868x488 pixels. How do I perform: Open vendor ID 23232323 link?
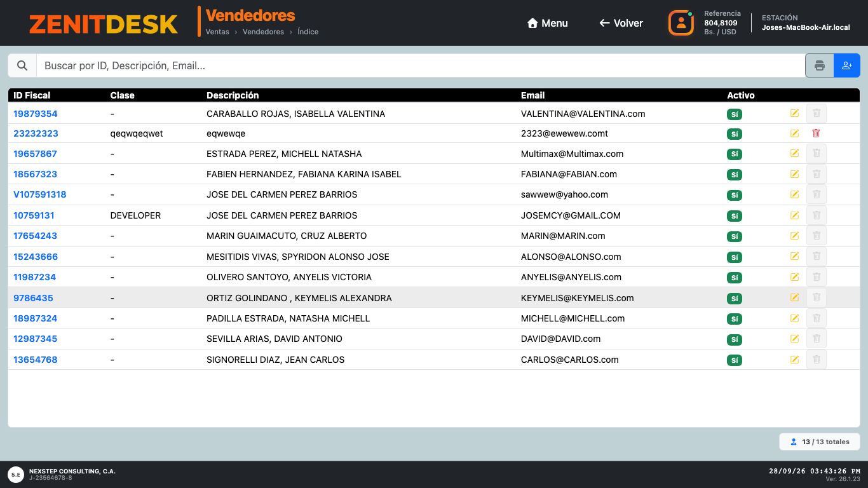[36, 133]
